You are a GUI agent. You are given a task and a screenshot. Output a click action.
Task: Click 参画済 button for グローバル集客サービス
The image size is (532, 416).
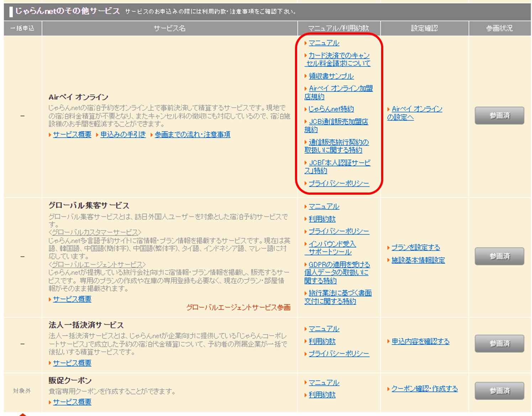click(499, 256)
